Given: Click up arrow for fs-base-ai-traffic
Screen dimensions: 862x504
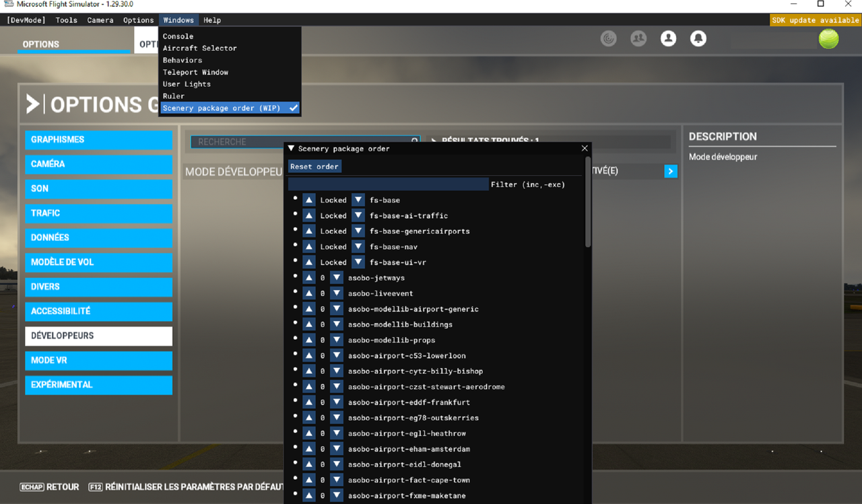Looking at the screenshot, I should tap(308, 215).
